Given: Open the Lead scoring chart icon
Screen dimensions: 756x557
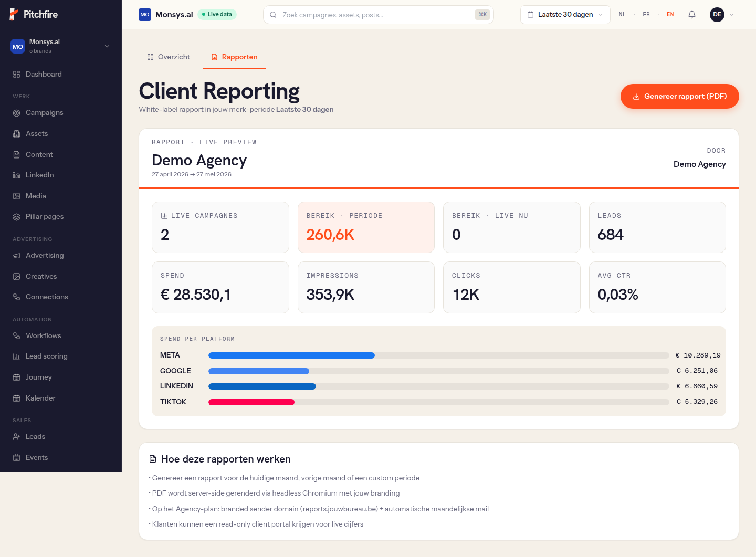Looking at the screenshot, I should 16,356.
